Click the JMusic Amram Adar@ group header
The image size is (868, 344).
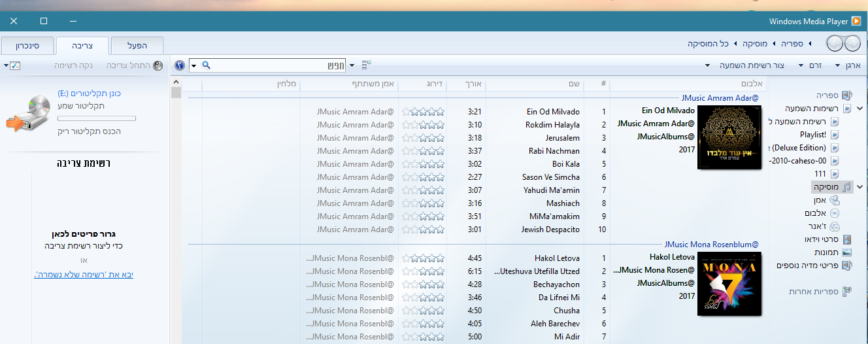tap(720, 97)
